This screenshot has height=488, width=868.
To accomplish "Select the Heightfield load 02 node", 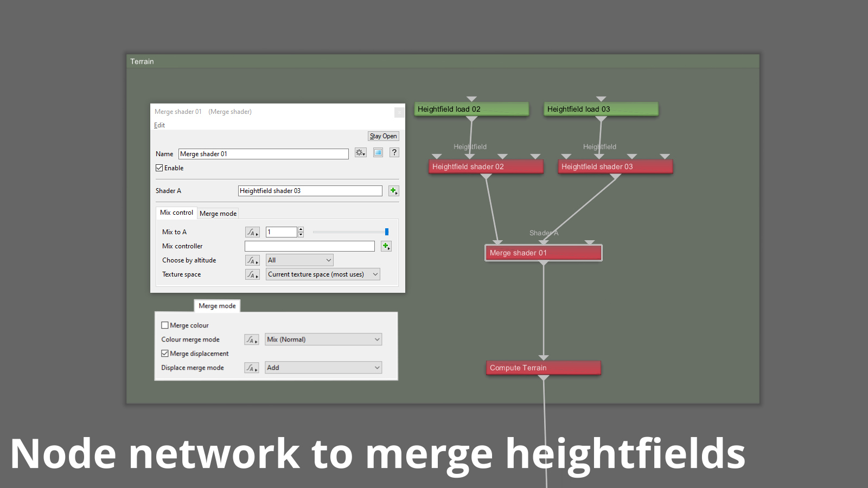I will (x=471, y=109).
